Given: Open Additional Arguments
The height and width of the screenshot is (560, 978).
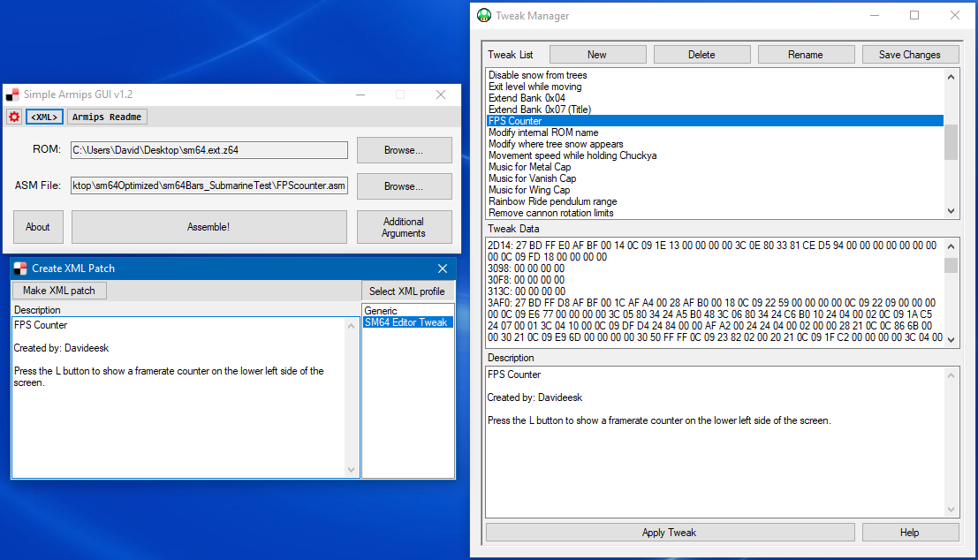Looking at the screenshot, I should 404,227.
